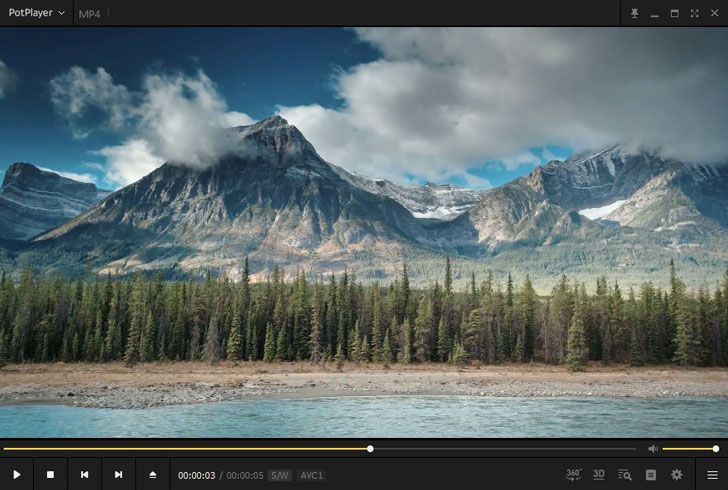Open the PotPlayer main menu dropdown
Image resolution: width=728 pixels, height=490 pixels.
tap(36, 13)
